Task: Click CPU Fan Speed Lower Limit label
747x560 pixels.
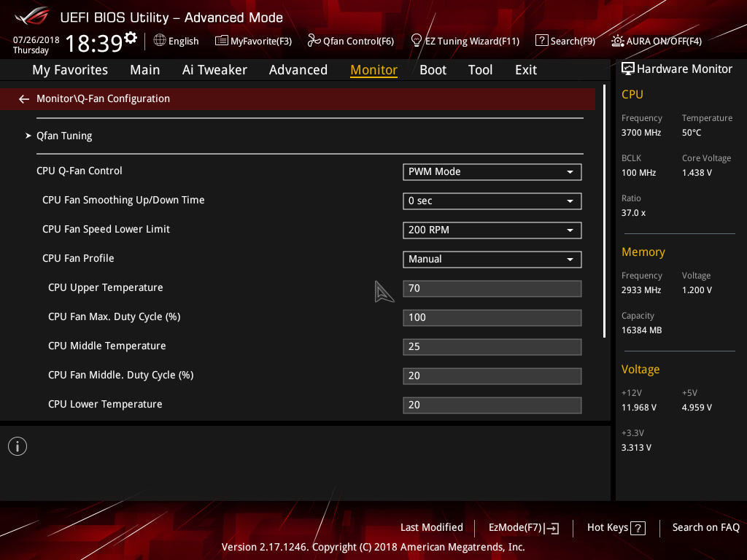Action: pos(106,230)
